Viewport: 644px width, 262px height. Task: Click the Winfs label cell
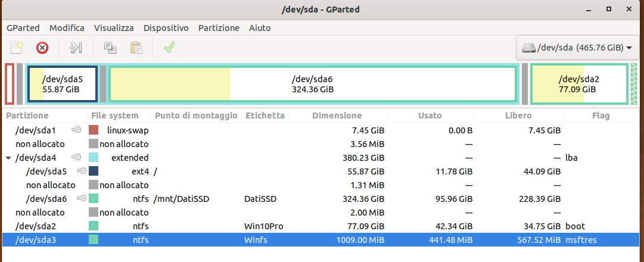point(256,240)
